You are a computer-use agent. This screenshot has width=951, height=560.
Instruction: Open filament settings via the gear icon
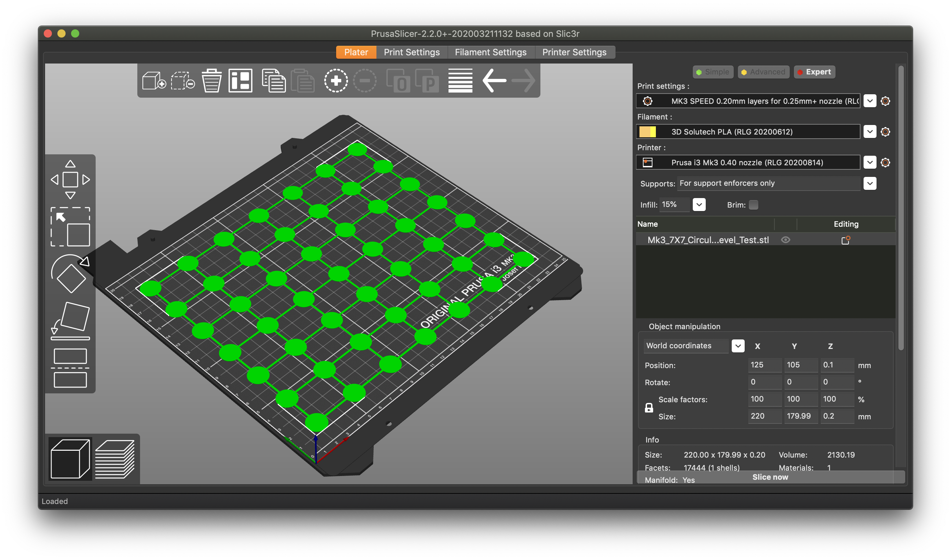tap(885, 132)
